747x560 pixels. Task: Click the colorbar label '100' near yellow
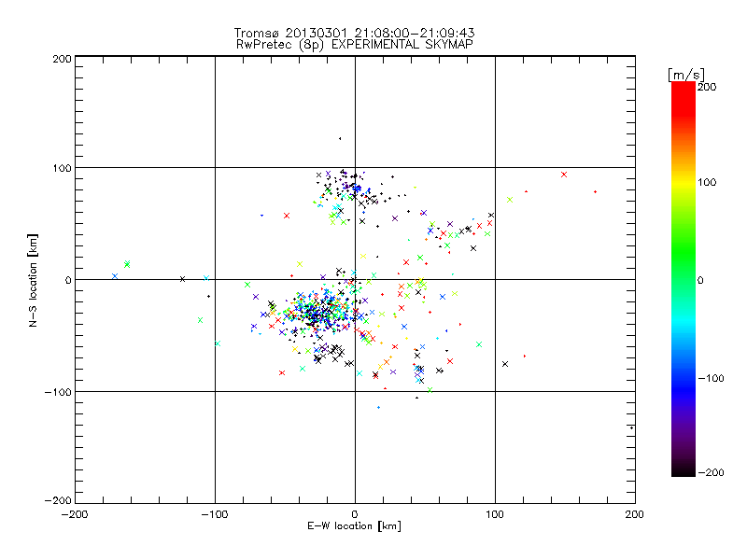point(707,182)
